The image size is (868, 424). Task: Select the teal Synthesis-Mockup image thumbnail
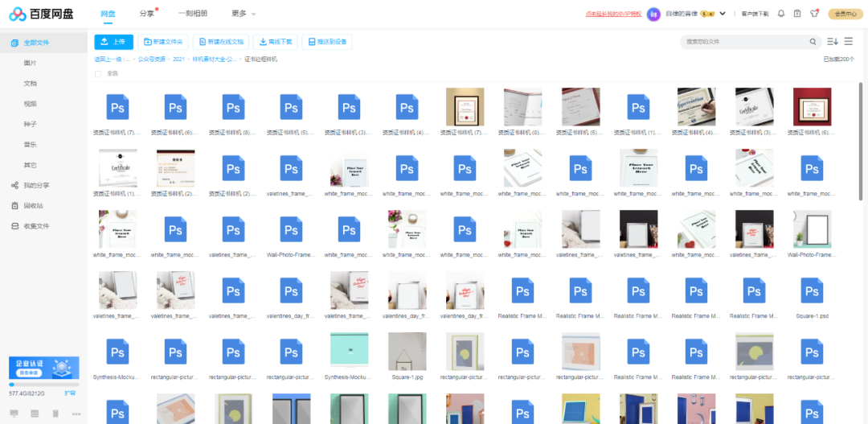350,352
